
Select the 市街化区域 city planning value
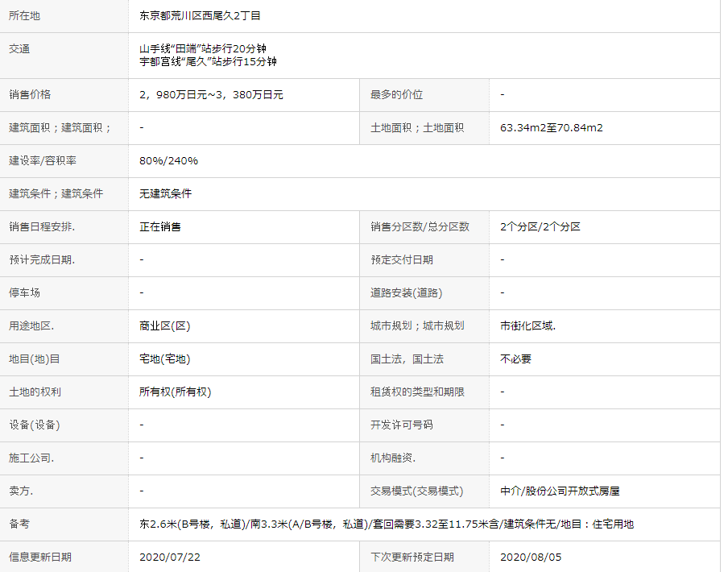click(x=527, y=325)
